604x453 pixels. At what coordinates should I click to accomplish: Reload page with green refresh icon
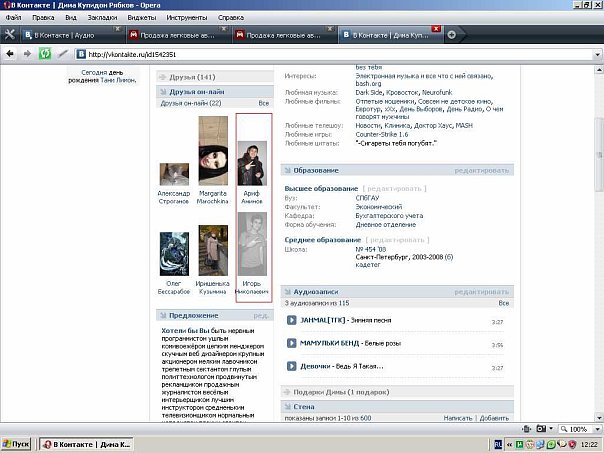pos(45,54)
